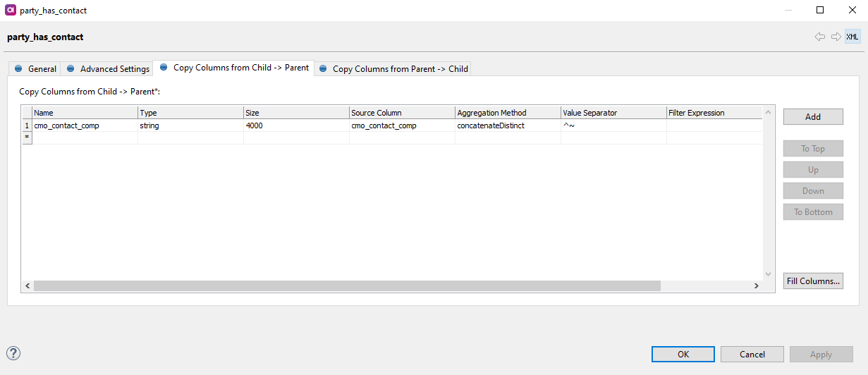Confirm with the OK button
The height and width of the screenshot is (375, 868).
click(x=683, y=355)
